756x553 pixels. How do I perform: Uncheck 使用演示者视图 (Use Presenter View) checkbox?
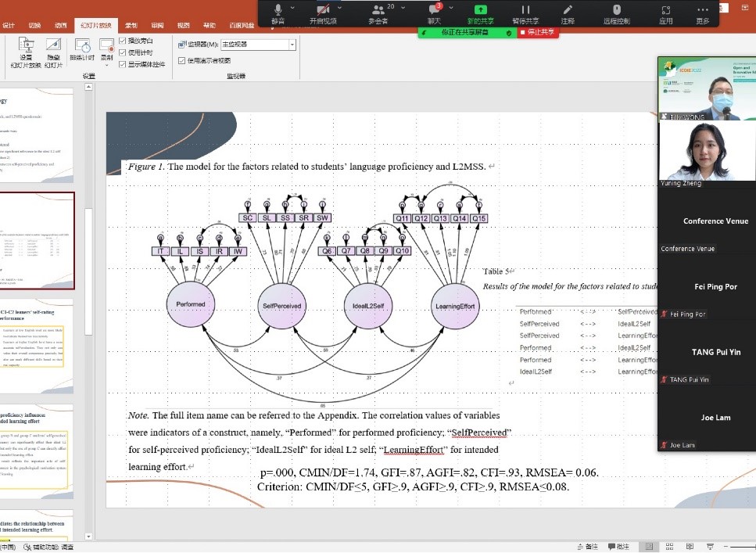click(182, 60)
